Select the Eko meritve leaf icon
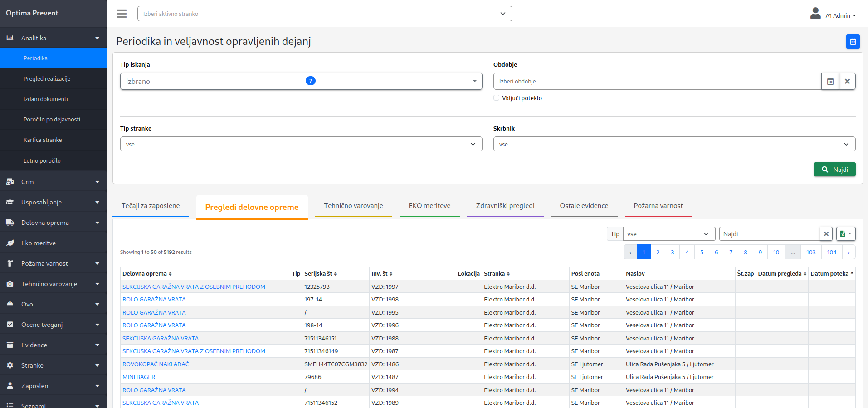Viewport: 868px width, 408px height. 10,243
